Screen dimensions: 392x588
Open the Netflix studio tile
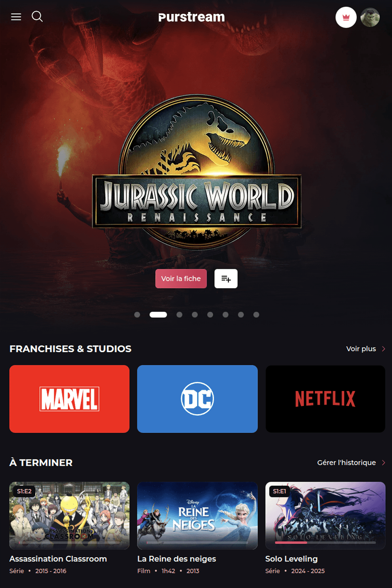(325, 399)
